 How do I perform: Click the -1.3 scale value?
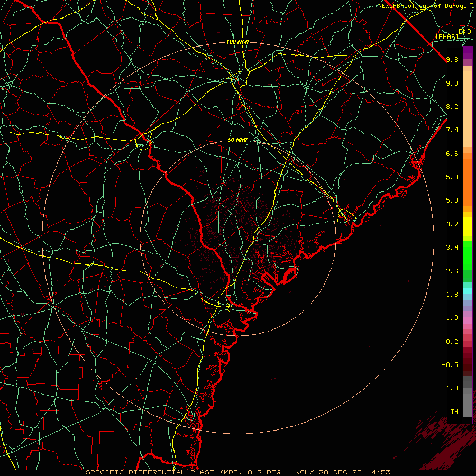(450, 388)
